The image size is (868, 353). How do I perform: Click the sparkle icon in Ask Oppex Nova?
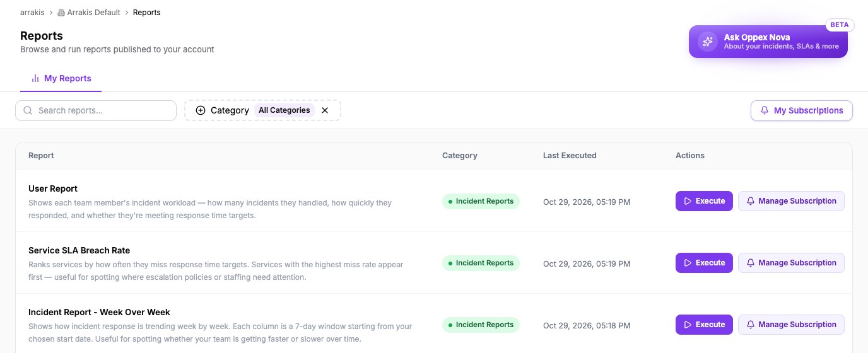point(708,42)
